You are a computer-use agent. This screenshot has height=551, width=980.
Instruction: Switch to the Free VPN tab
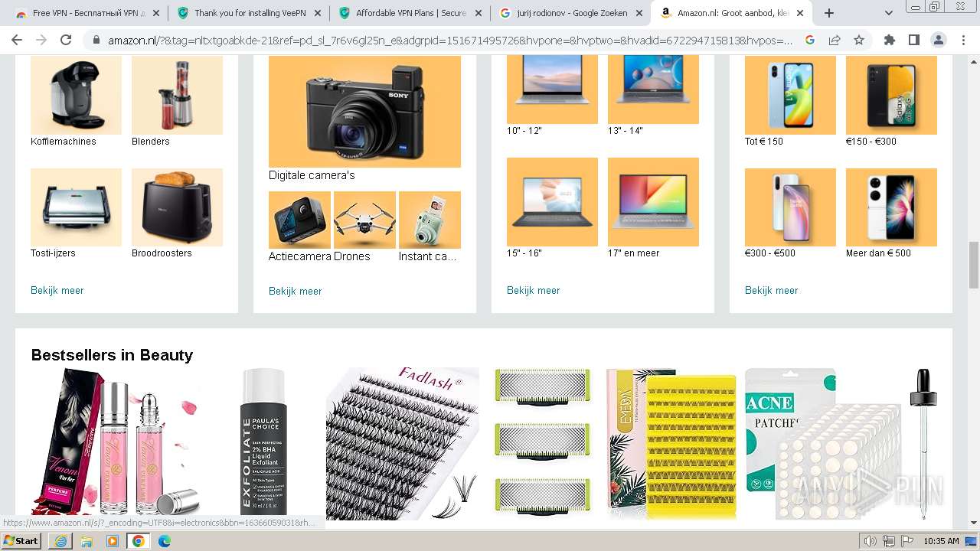86,13
